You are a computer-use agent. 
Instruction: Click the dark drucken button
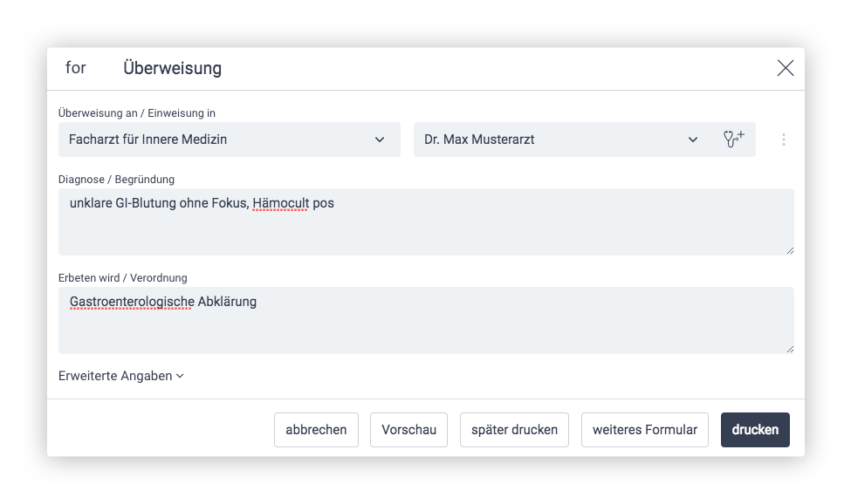point(755,430)
